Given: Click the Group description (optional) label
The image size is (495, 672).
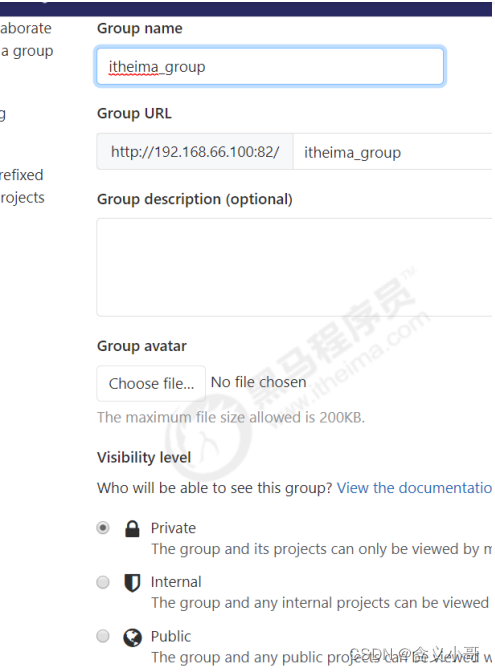Looking at the screenshot, I should (x=195, y=199).
